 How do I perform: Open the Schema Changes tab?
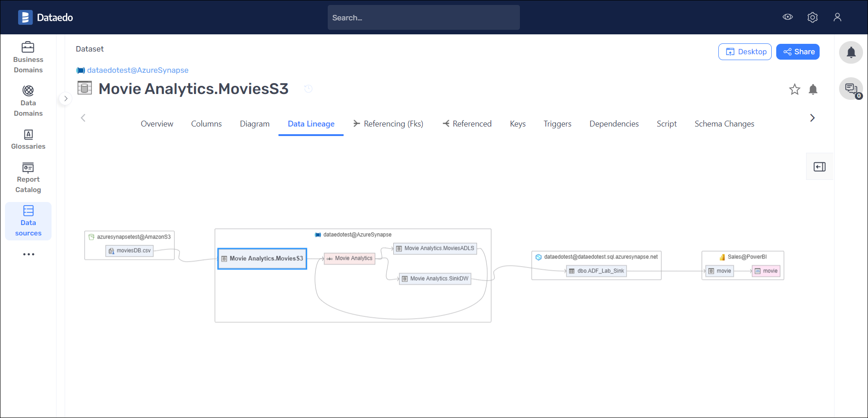tap(724, 124)
